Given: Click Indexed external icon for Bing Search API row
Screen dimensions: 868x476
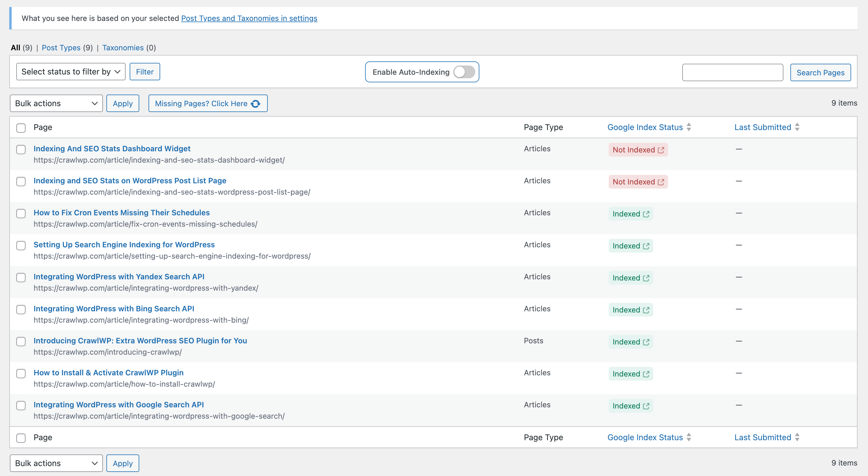Looking at the screenshot, I should click(x=646, y=310).
